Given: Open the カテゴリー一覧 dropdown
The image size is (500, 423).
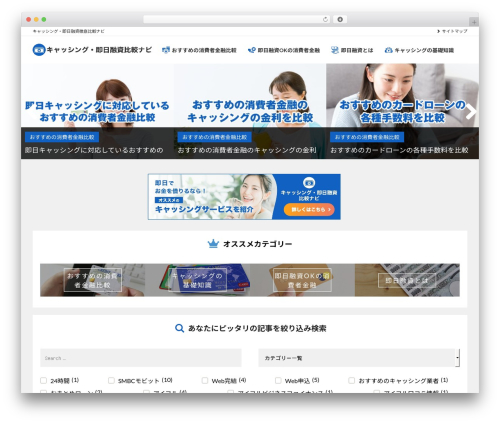Looking at the screenshot, I should click(x=359, y=358).
